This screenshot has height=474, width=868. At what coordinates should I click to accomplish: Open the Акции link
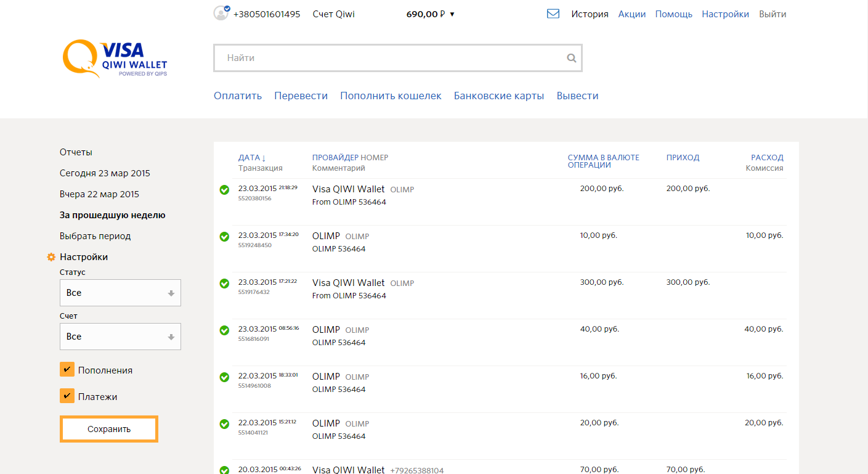point(632,14)
